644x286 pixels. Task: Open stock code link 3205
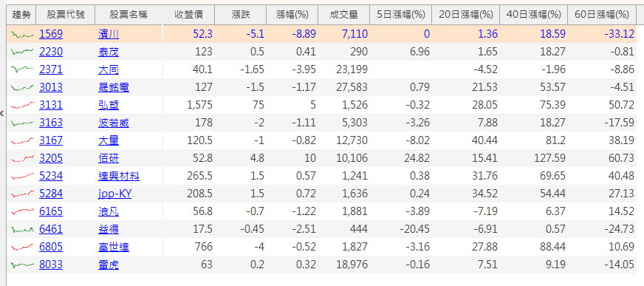pyautogui.click(x=51, y=158)
